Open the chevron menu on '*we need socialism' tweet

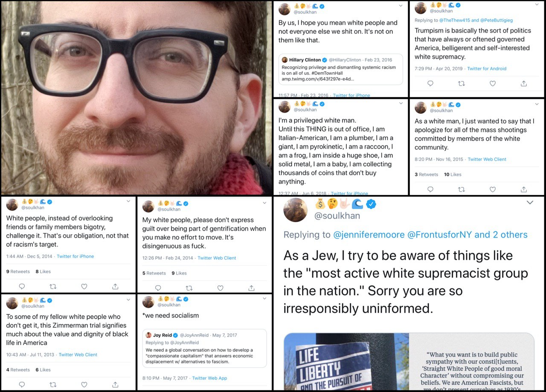[x=264, y=299]
